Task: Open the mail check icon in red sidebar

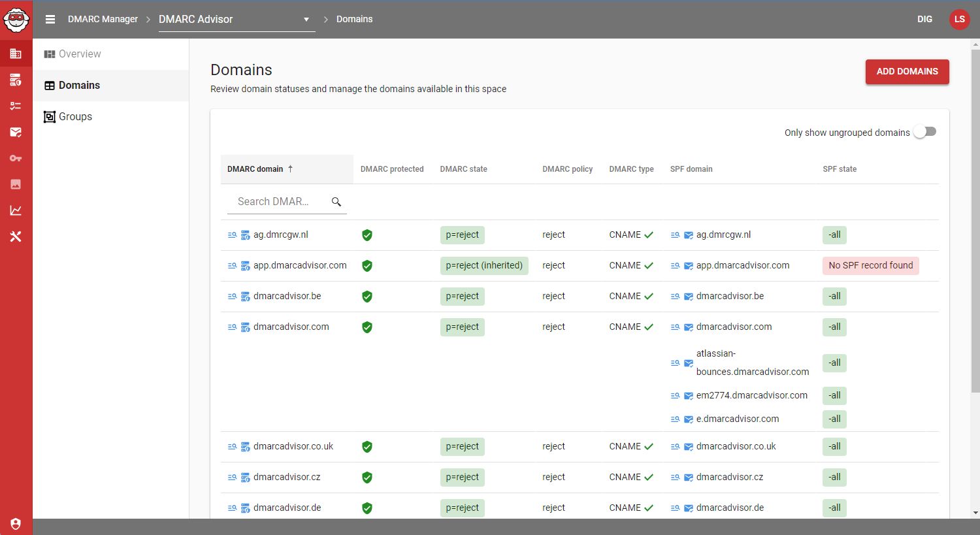Action: coord(16,132)
